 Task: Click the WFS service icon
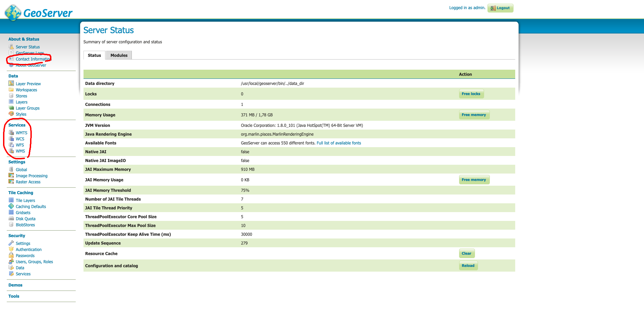point(11,145)
